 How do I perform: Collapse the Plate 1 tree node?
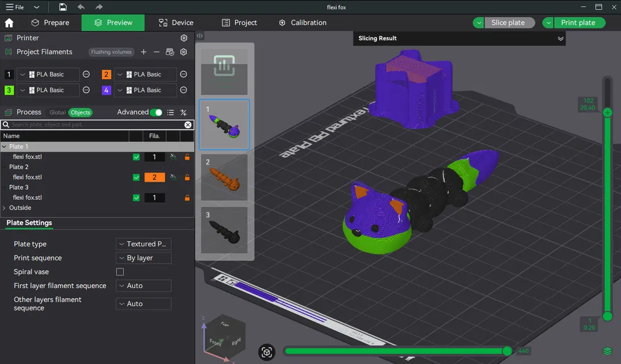click(4, 147)
